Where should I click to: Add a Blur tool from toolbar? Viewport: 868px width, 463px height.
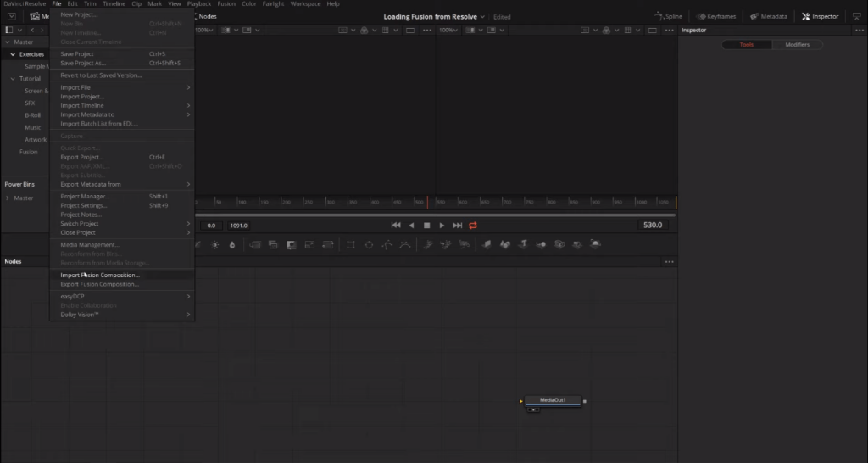(x=232, y=245)
